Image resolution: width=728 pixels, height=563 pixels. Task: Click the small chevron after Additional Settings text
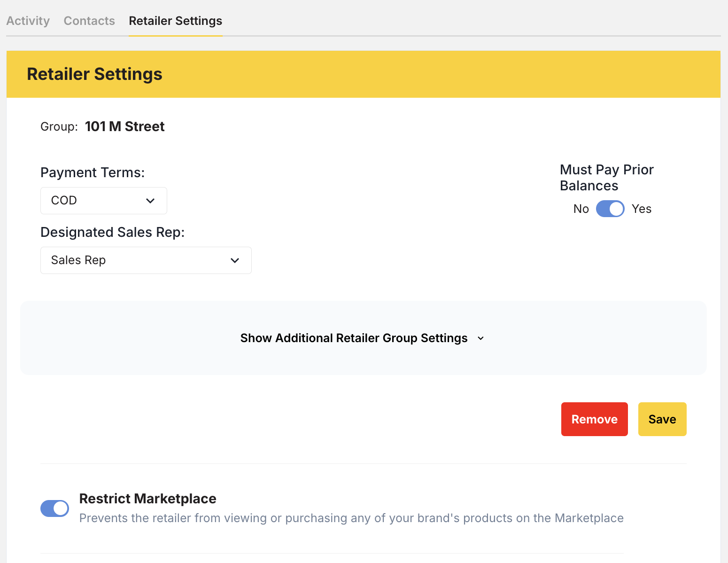[480, 338]
